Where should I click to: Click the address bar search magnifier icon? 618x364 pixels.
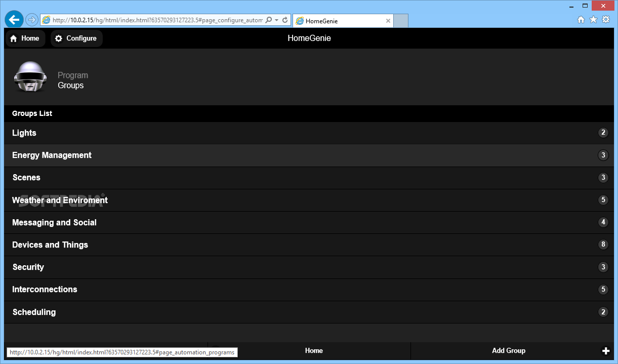tap(269, 20)
